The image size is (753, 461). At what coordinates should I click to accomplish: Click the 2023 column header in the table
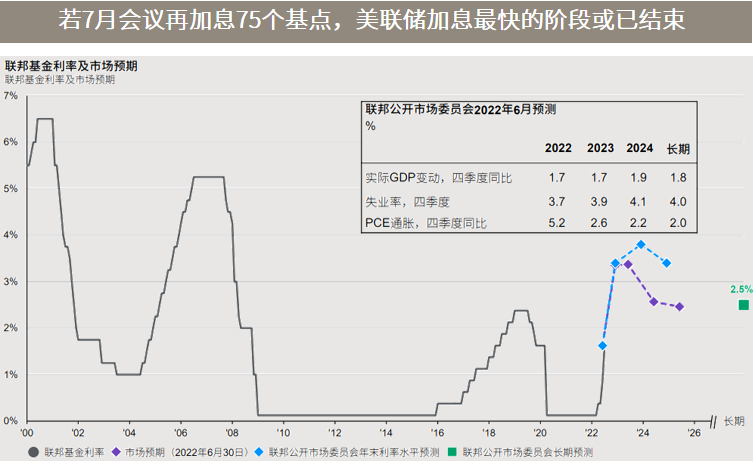tap(600, 148)
